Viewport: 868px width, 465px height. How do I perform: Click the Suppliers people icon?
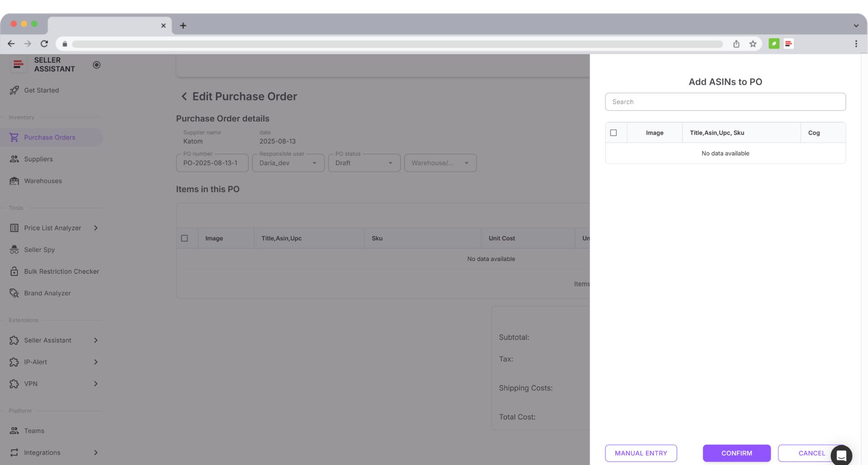pyautogui.click(x=14, y=159)
